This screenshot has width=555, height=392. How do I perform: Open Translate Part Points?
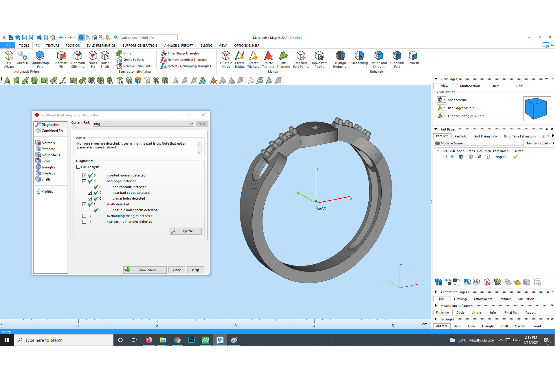[x=301, y=59]
